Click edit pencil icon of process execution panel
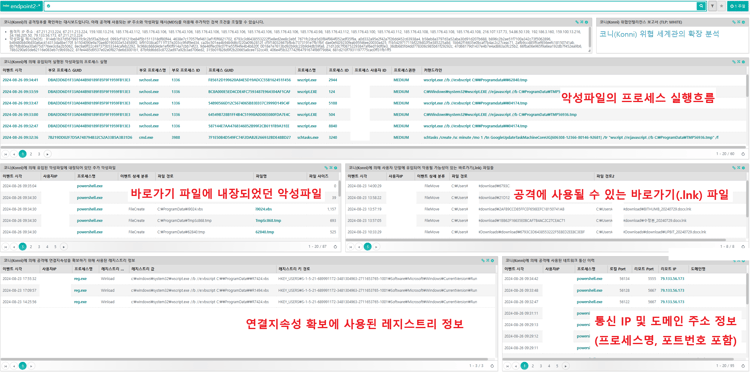 click(735, 62)
